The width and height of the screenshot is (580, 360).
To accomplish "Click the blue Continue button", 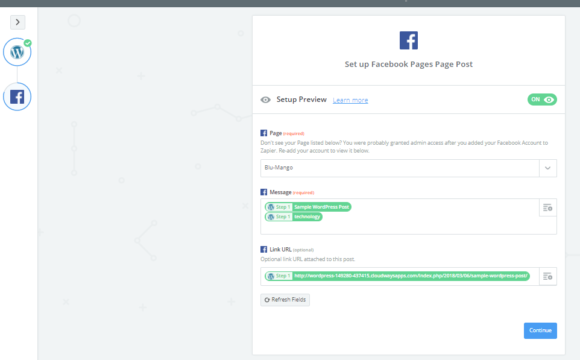I will (x=540, y=330).
